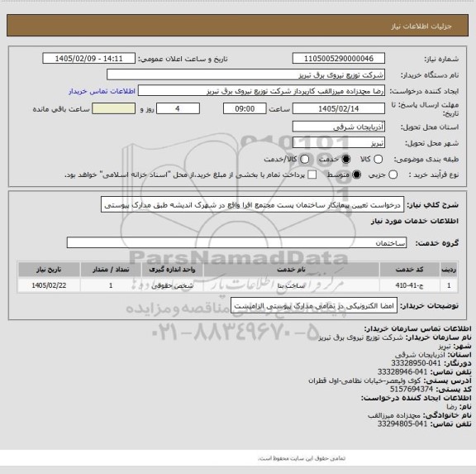The image size is (476, 474).
Task: Click unit cell شخص حقوقی
Action: [172, 285]
